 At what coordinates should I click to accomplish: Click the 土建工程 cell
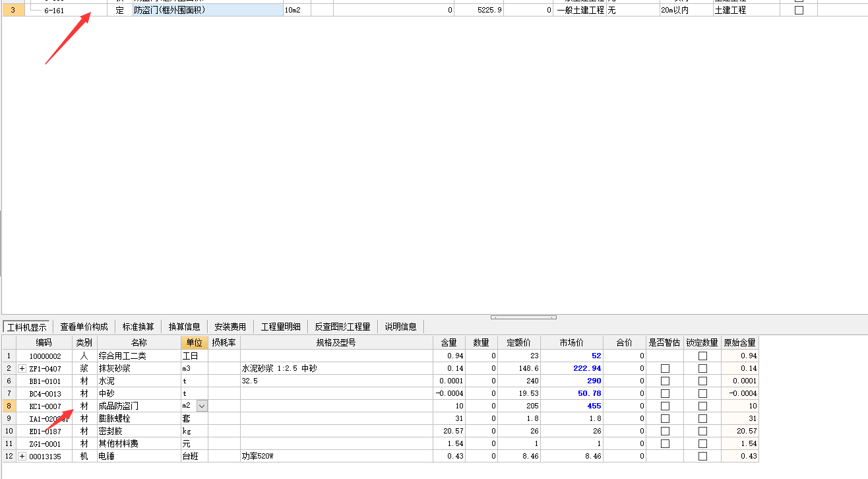pos(746,11)
